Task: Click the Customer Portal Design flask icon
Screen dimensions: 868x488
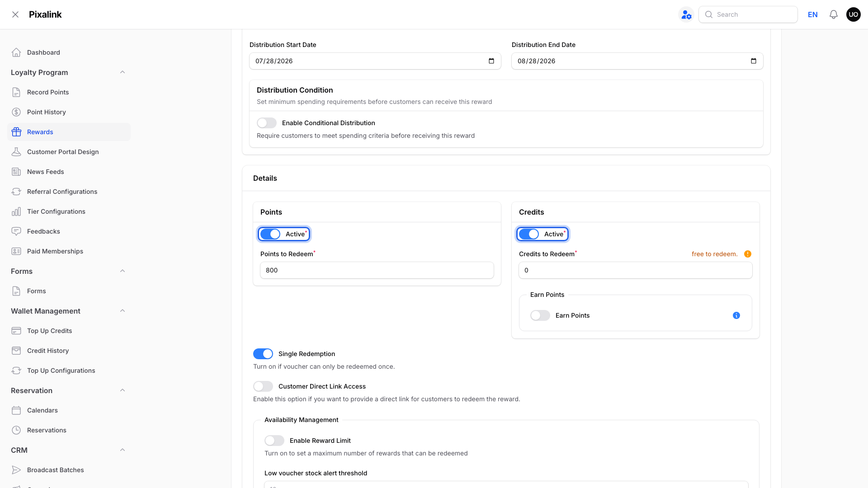Action: (x=16, y=152)
